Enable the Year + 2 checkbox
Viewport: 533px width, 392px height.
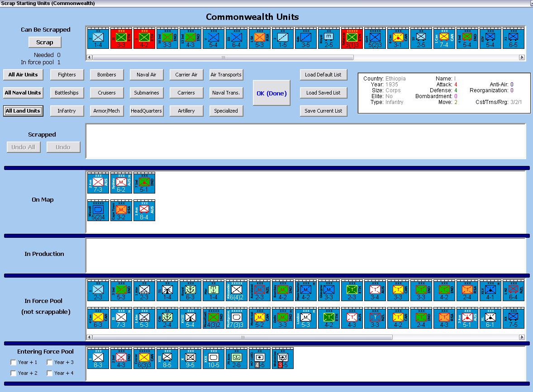coord(14,373)
